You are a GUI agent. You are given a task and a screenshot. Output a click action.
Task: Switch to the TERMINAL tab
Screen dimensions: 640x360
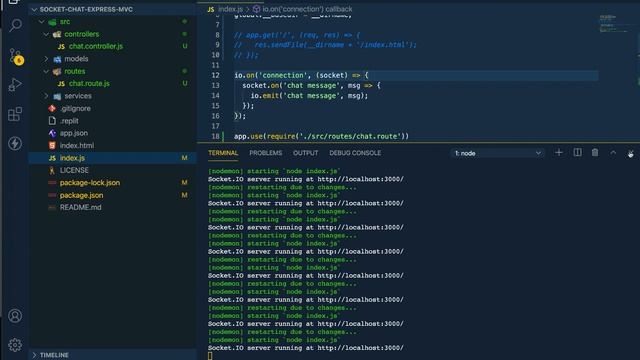(x=223, y=153)
